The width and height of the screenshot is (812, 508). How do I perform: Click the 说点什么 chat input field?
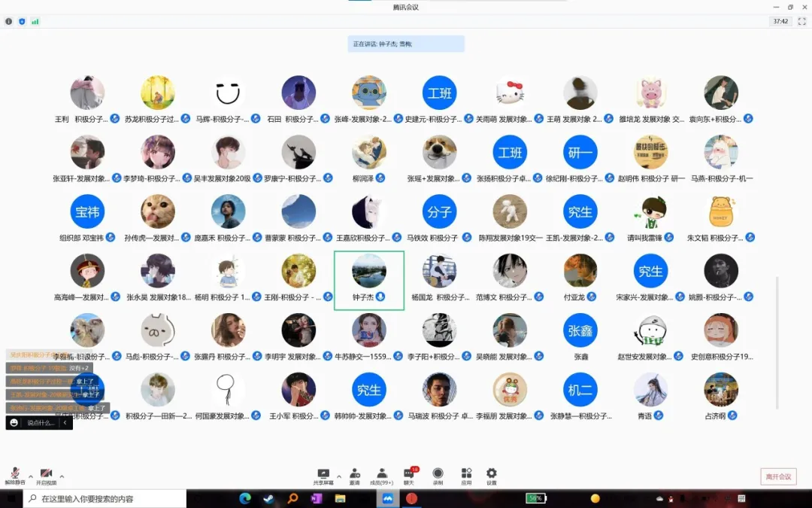pos(41,423)
